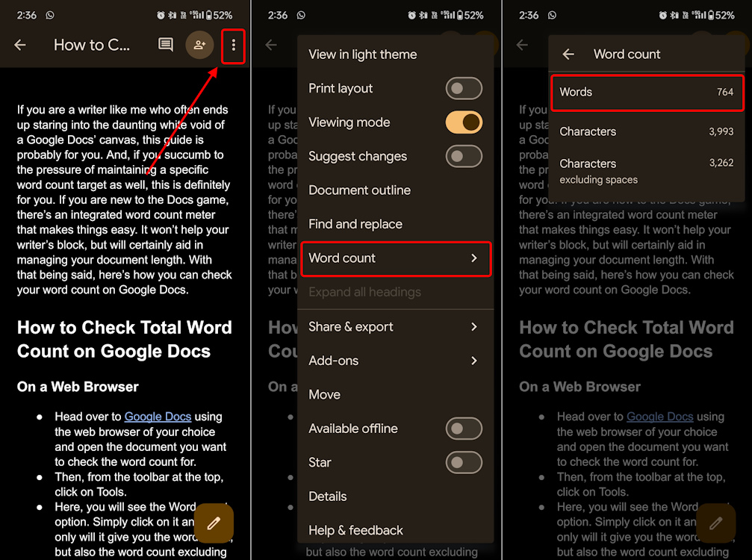
Task: Tap the back arrow on the Word count panel
Action: [568, 54]
